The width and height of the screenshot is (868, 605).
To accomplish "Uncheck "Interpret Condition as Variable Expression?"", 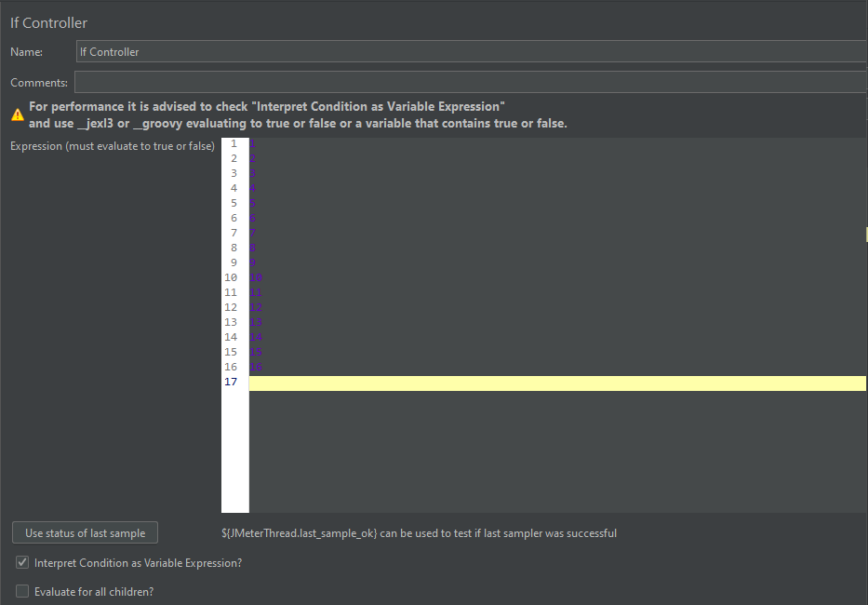I will click(22, 563).
